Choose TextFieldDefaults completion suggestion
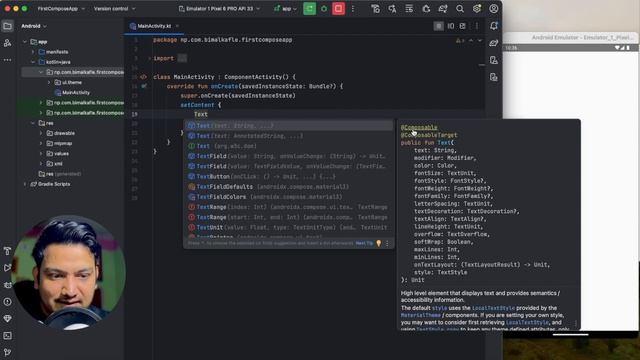This screenshot has height=360, width=640. [288, 187]
